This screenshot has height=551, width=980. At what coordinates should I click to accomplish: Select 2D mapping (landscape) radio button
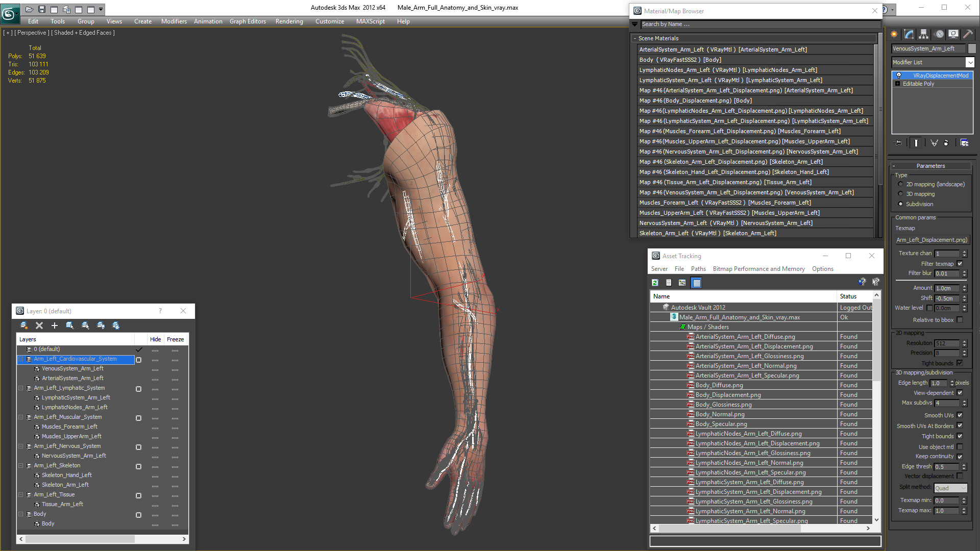[900, 184]
